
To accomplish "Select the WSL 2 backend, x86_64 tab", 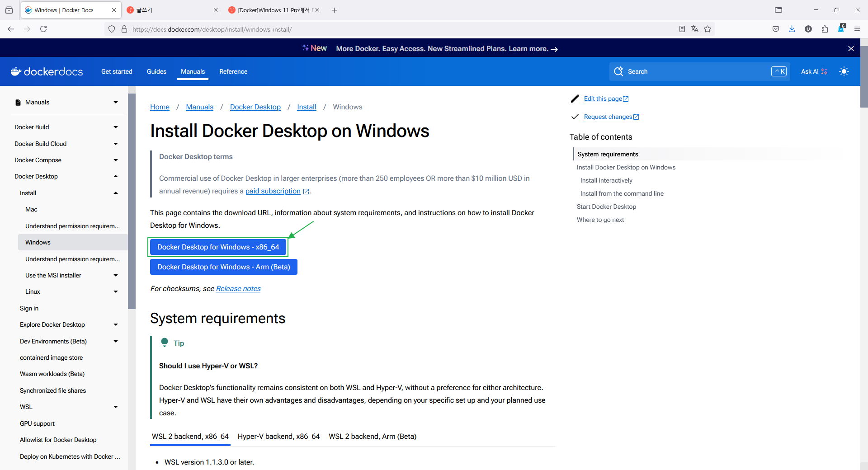I will (x=190, y=437).
